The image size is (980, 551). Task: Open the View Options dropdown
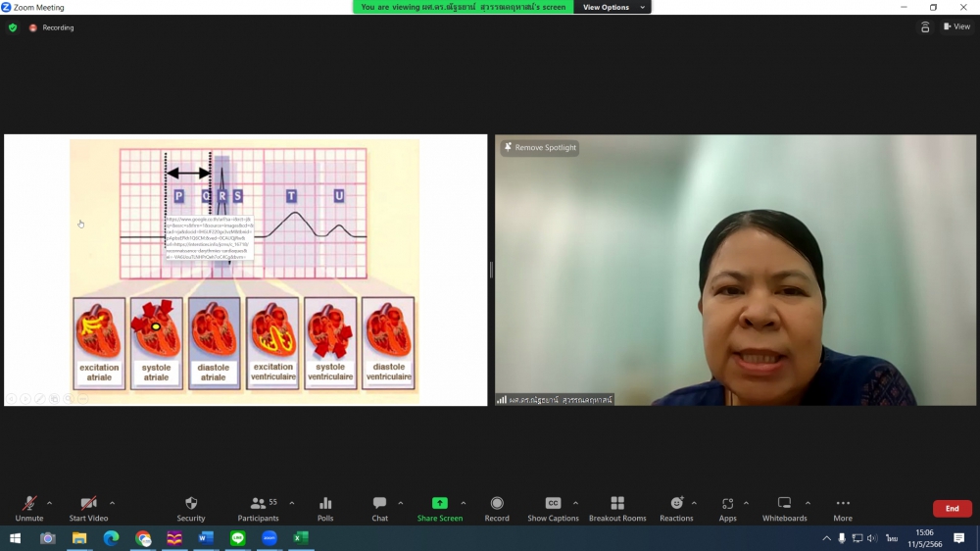pos(613,7)
